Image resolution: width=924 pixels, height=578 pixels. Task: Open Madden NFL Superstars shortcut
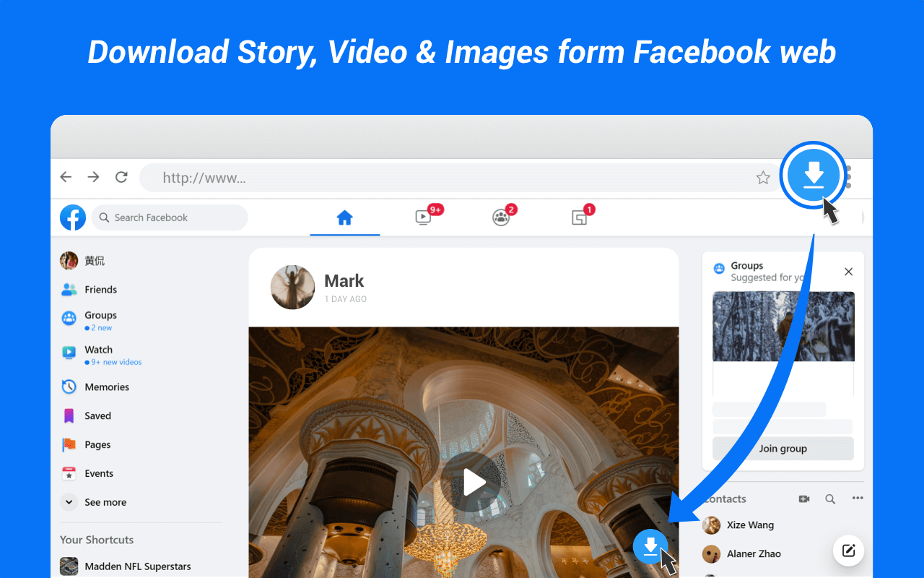point(126,566)
